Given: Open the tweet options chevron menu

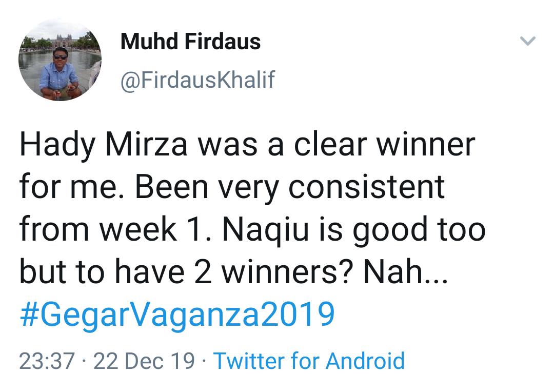Looking at the screenshot, I should pos(528,41).
